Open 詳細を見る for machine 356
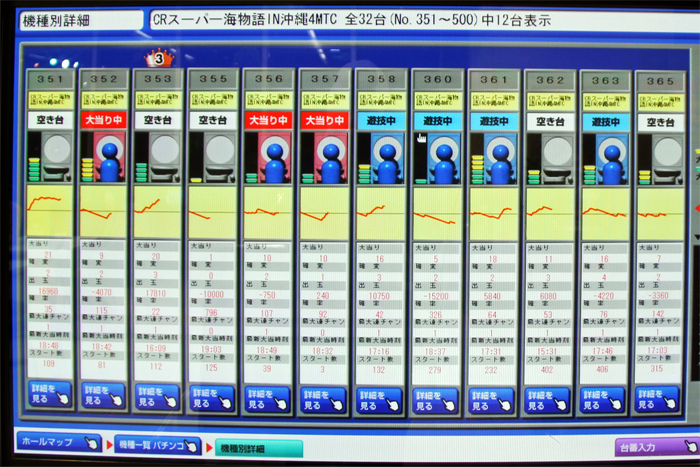 267,399
